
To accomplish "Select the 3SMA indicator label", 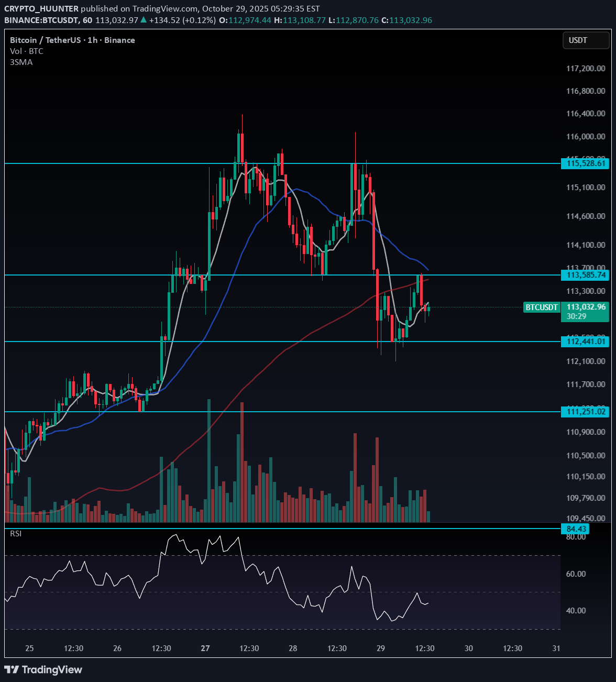I will 21,62.
